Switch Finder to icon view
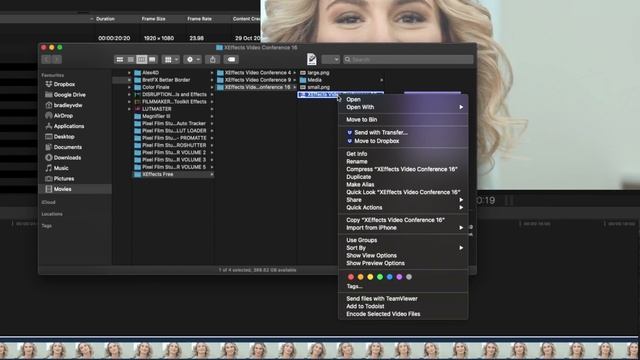This screenshot has height=360, width=640. (x=120, y=60)
